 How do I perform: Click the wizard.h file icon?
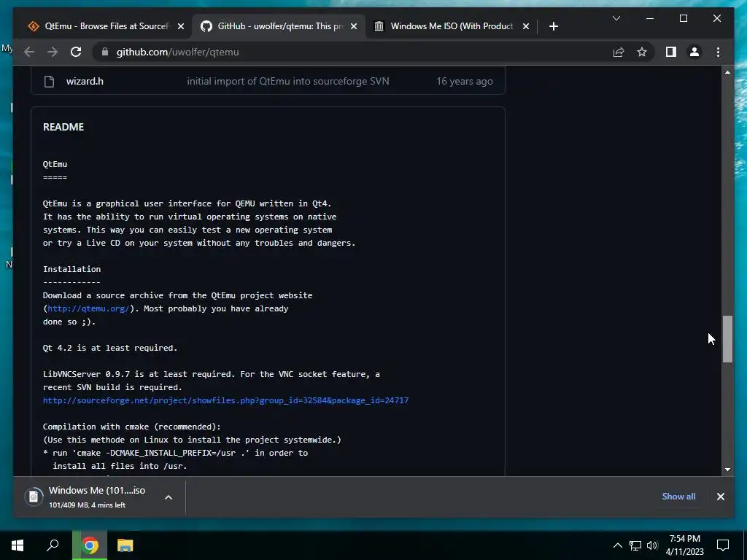click(x=49, y=82)
